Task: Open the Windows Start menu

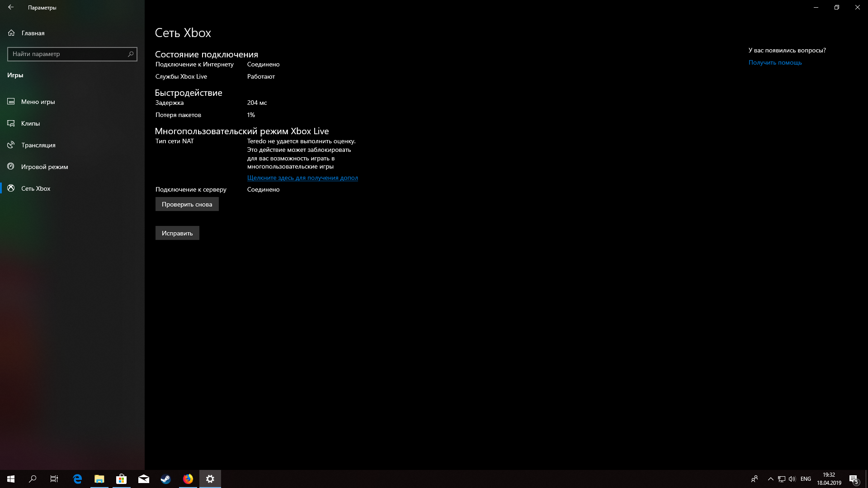Action: point(11,479)
